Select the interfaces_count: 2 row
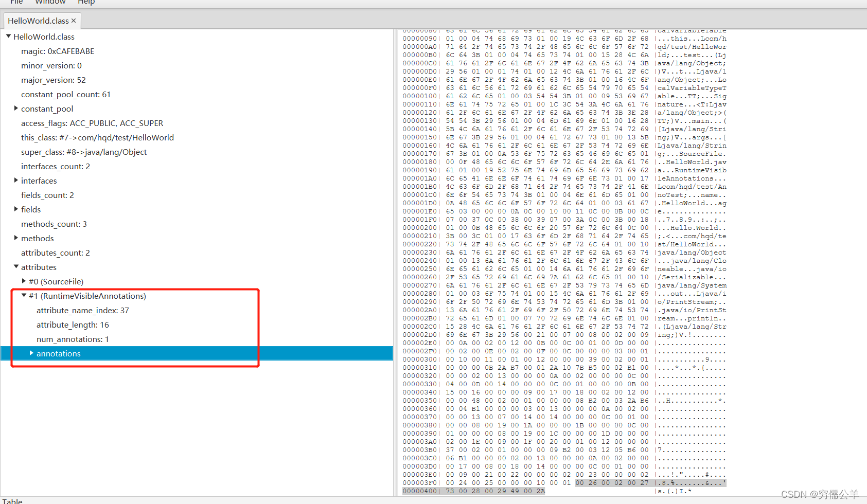This screenshot has width=867, height=504. (56, 167)
